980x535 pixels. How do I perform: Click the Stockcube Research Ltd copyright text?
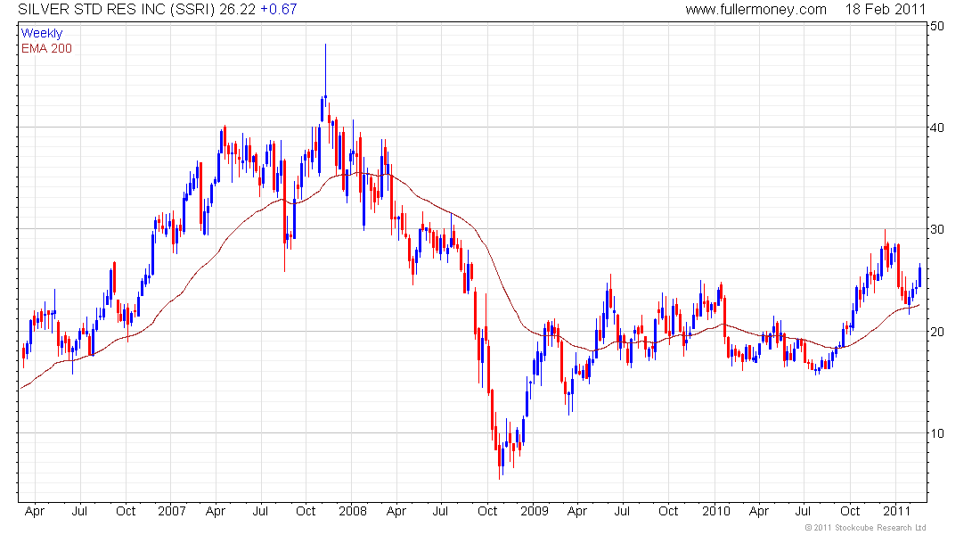click(x=865, y=528)
